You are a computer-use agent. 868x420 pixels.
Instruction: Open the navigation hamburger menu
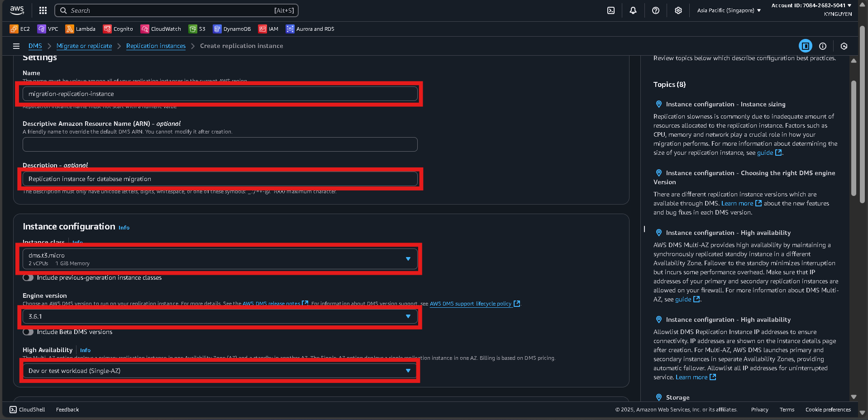(x=16, y=46)
